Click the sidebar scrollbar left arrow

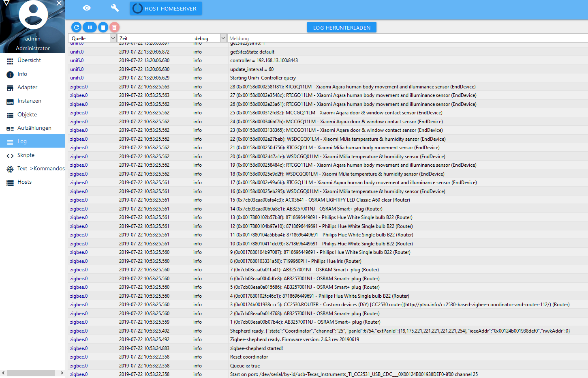pos(3,373)
